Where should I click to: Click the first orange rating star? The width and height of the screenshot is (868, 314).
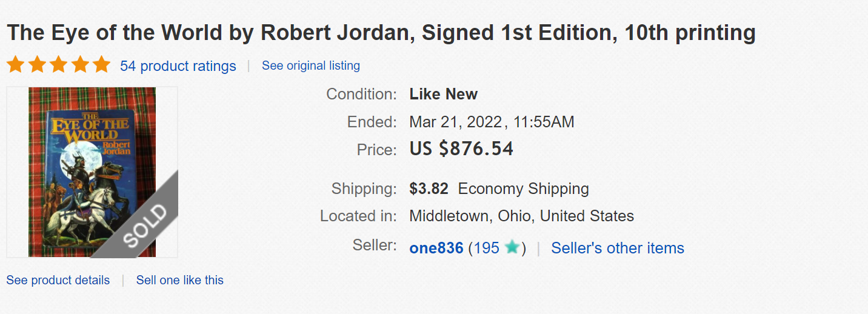[x=15, y=65]
